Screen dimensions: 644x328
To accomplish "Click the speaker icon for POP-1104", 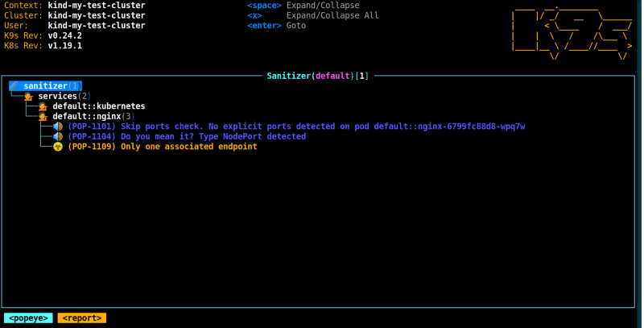I will (x=58, y=136).
